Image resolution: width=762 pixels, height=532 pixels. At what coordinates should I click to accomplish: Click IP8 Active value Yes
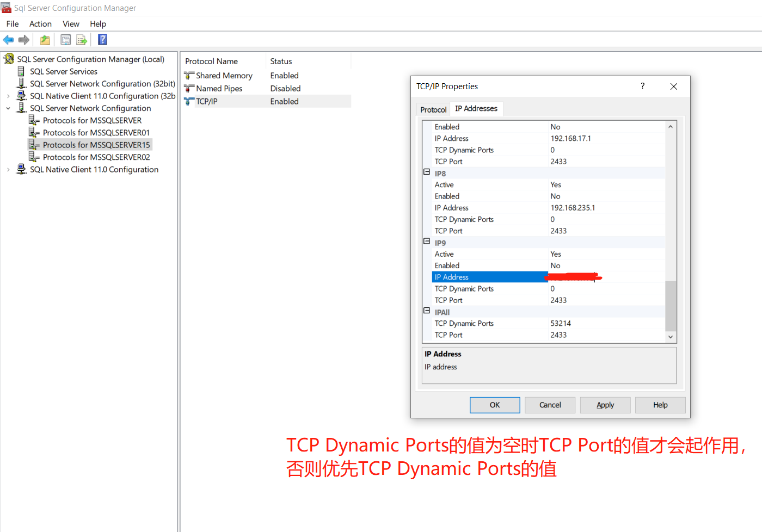click(556, 184)
